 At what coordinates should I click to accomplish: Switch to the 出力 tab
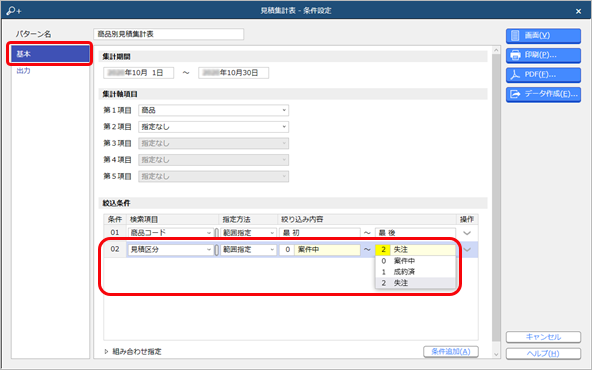23,71
